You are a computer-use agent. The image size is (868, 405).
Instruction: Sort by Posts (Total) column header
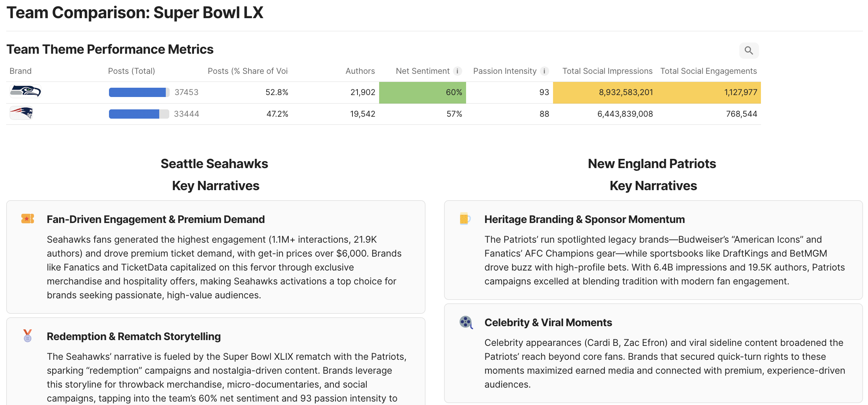click(131, 71)
